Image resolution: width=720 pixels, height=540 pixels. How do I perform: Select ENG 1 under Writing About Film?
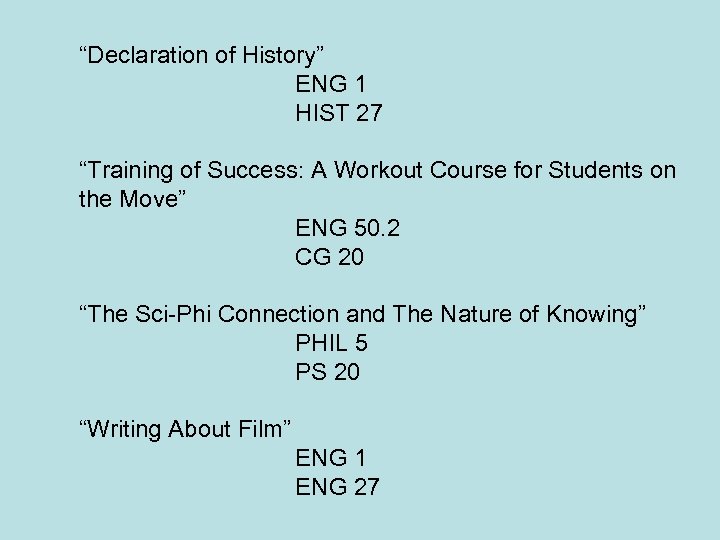(x=331, y=458)
